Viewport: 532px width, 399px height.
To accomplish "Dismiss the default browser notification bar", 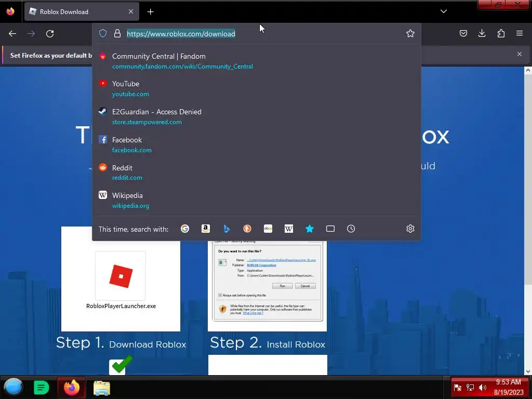I will [x=520, y=54].
